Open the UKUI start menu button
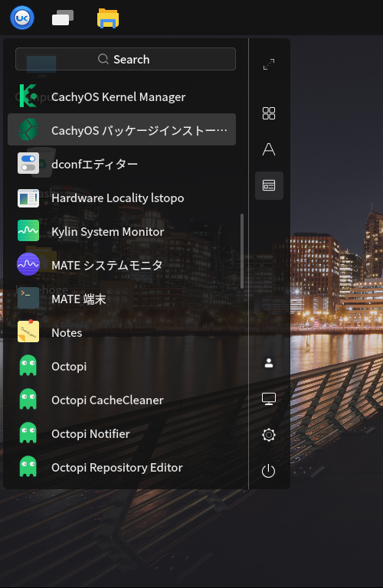383x588 pixels. pos(22,18)
